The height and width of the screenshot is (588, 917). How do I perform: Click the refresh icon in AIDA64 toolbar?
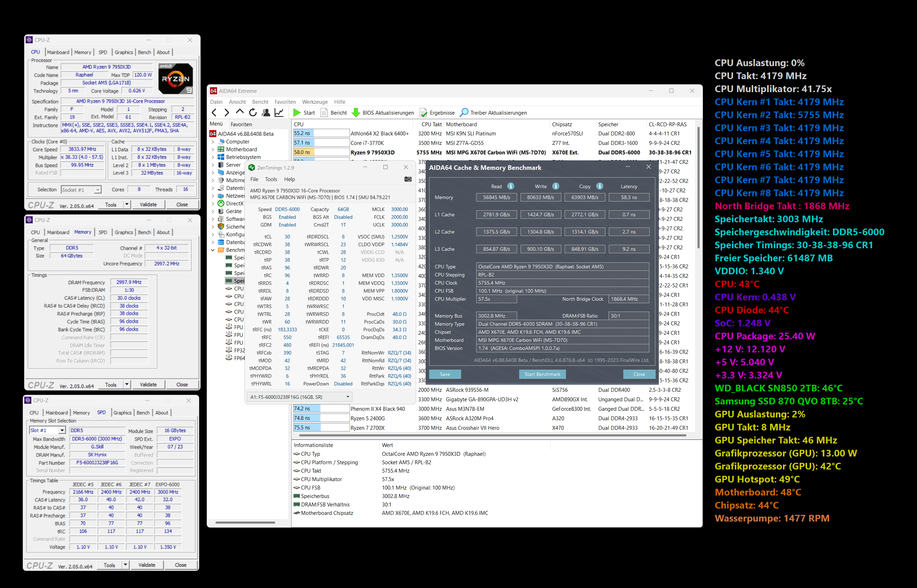253,113
